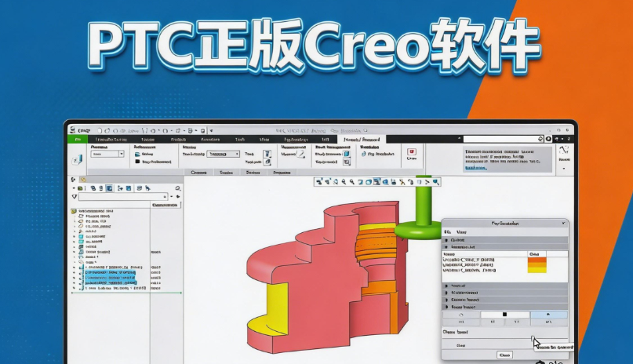This screenshot has width=633, height=364.
Task: Toggle the highlighted icon in the graphics toolbar
Action: pyautogui.click(x=377, y=182)
